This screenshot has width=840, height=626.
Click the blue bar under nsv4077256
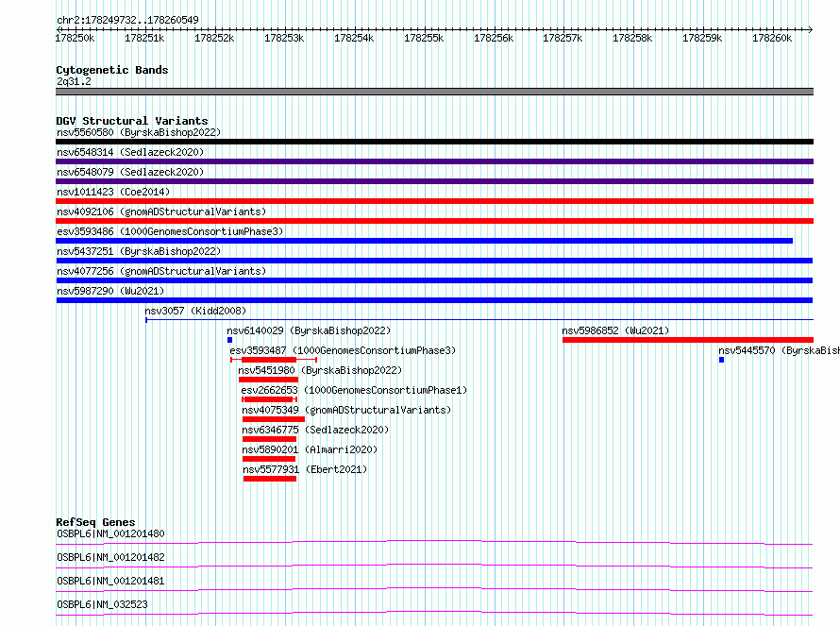click(x=434, y=280)
